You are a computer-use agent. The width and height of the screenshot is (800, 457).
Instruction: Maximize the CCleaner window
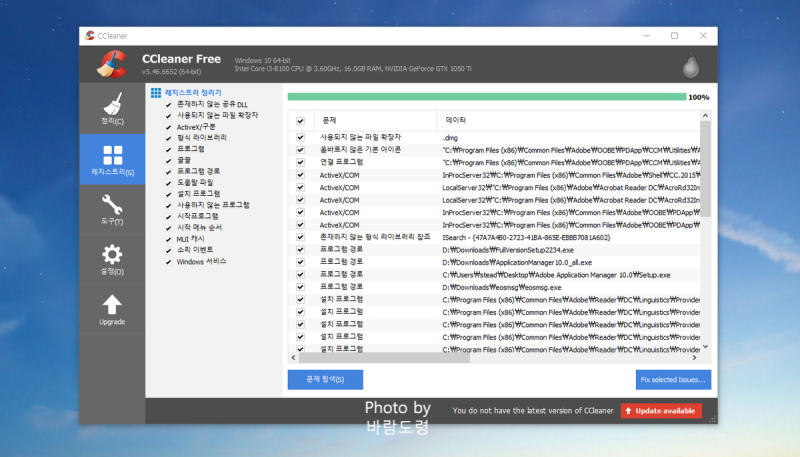674,36
